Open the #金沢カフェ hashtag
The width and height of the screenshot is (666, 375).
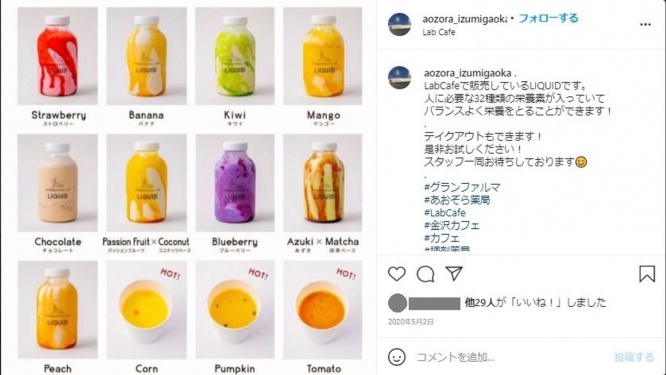(452, 225)
